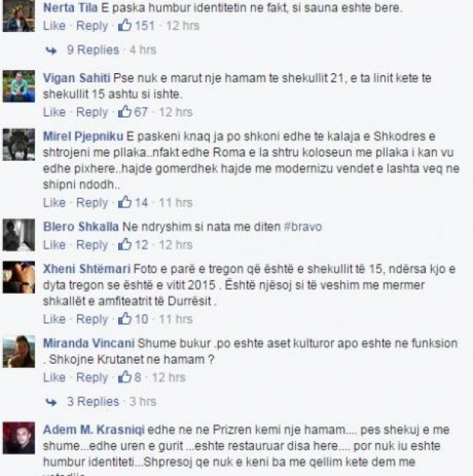Like Mirel Pjepniku's comment

[x=54, y=202]
